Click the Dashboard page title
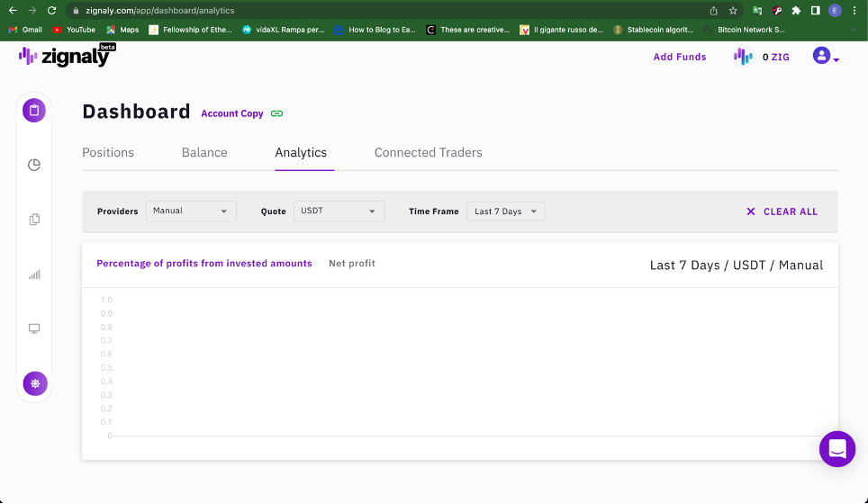 coord(136,112)
